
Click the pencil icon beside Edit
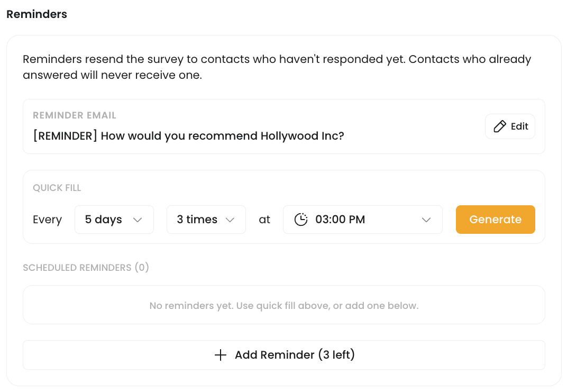(x=500, y=126)
